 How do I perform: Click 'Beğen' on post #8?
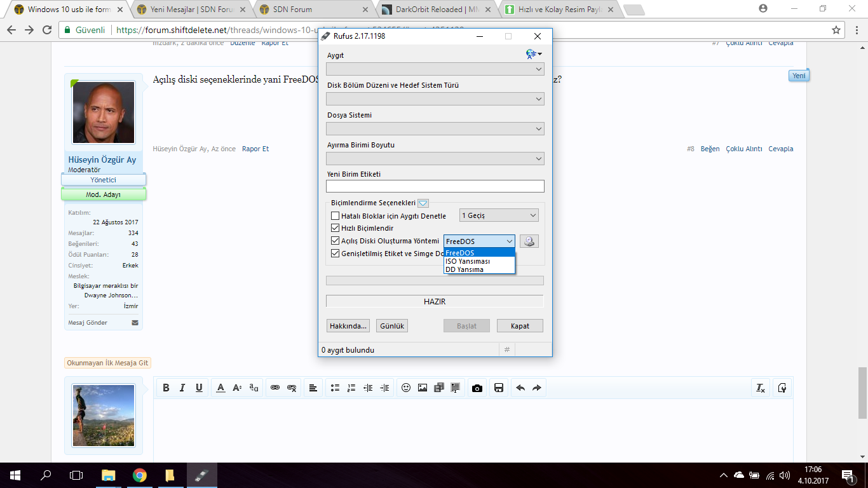tap(710, 149)
